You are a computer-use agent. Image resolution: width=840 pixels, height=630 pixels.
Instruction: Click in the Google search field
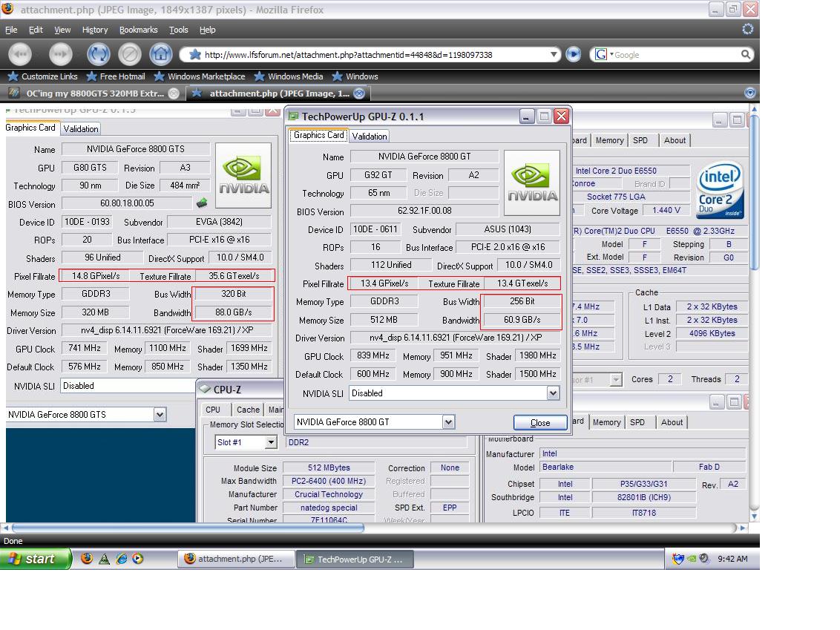(676, 55)
